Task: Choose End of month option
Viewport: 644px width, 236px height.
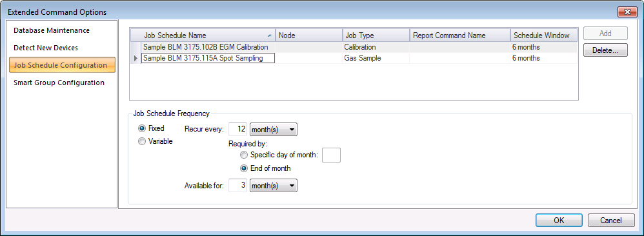Action: (244, 168)
